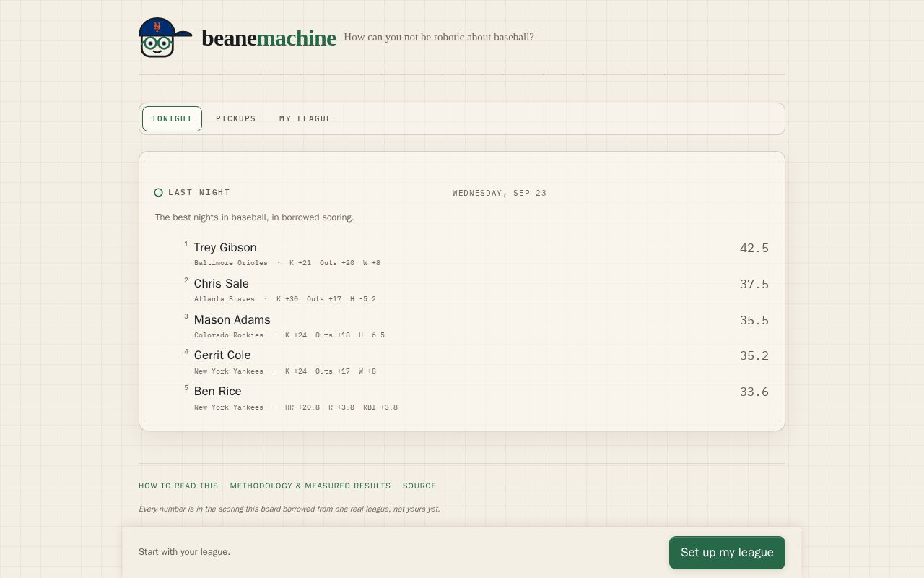Select player name Mason Adams
The image size is (924, 578).
[232, 320]
